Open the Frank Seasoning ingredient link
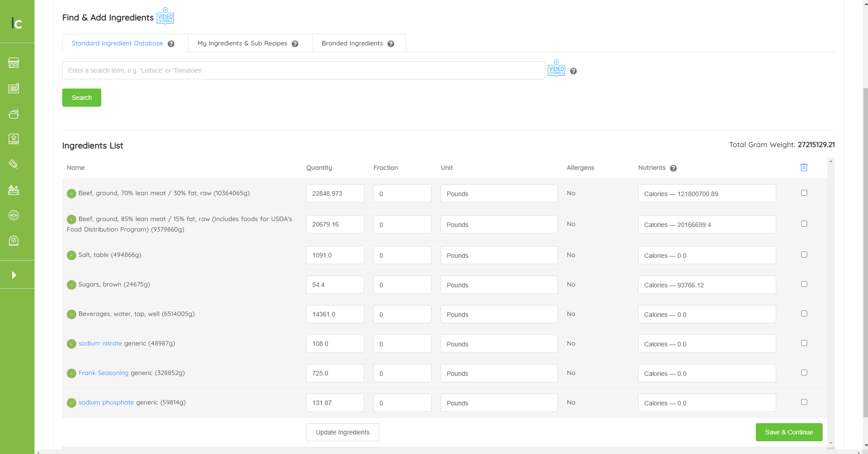The height and width of the screenshot is (454, 868). coord(103,373)
